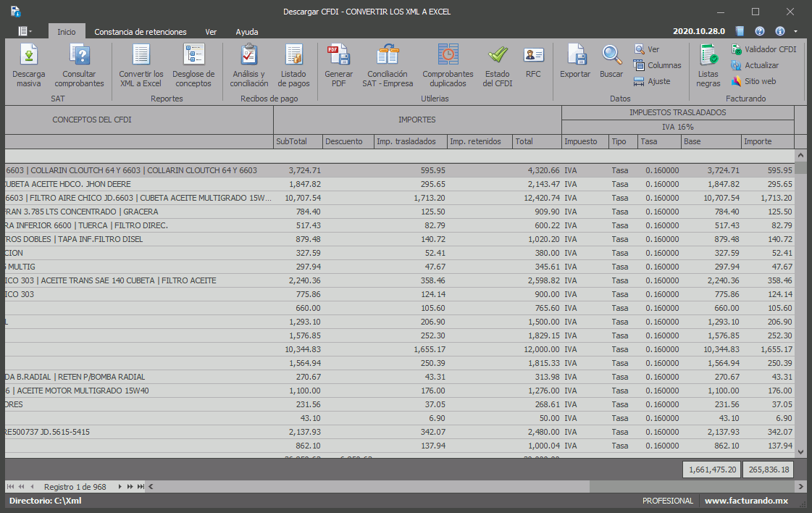Open the Listas negras tool

[x=708, y=65]
